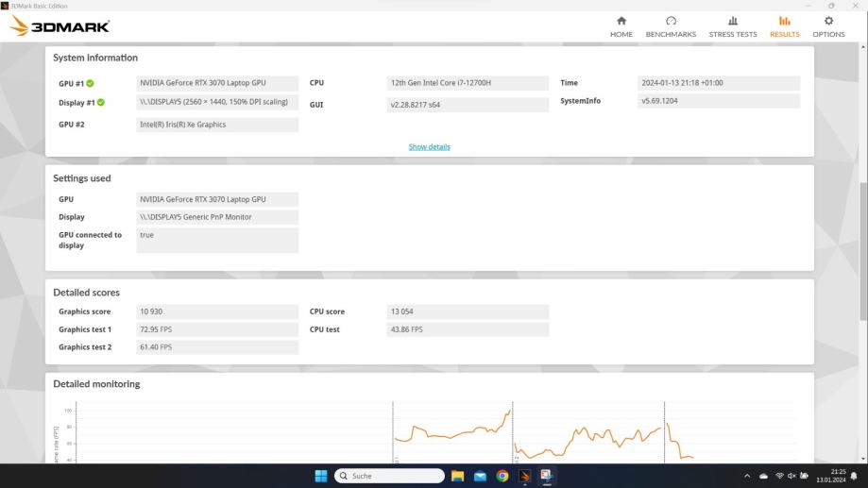Image resolution: width=868 pixels, height=488 pixels.
Task: Select the GPU connected to display 'true' value
Action: pyautogui.click(x=217, y=240)
